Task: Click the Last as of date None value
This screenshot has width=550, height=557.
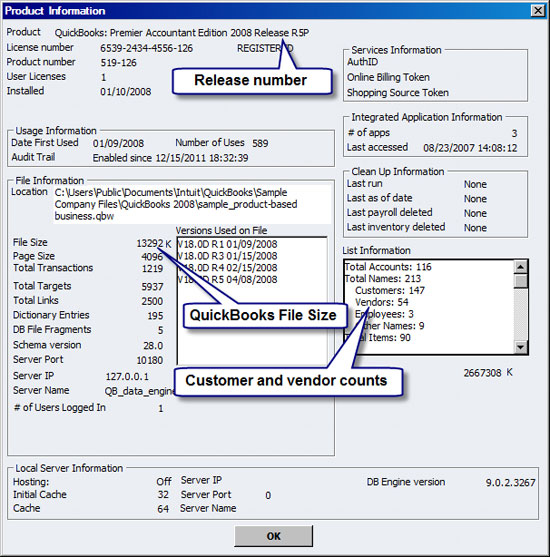Action: (475, 199)
